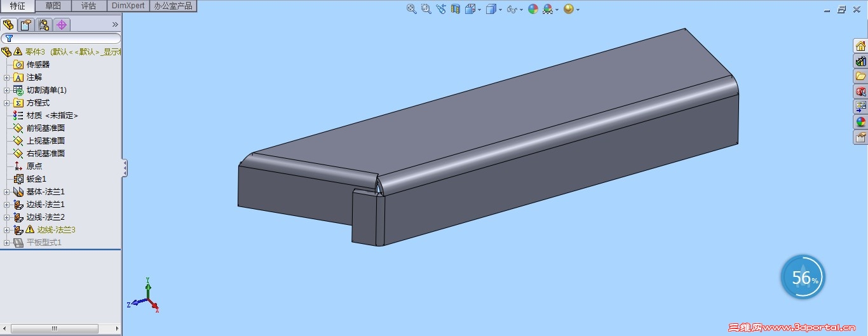Open the File Explorer folder task pane
868x336 pixels.
coord(860,76)
